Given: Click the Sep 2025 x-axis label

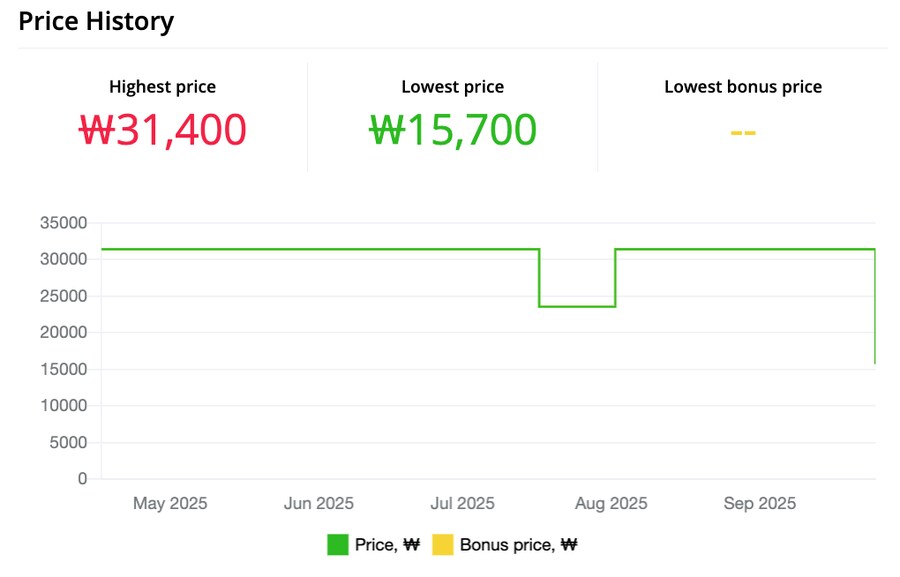Looking at the screenshot, I should (760, 504).
